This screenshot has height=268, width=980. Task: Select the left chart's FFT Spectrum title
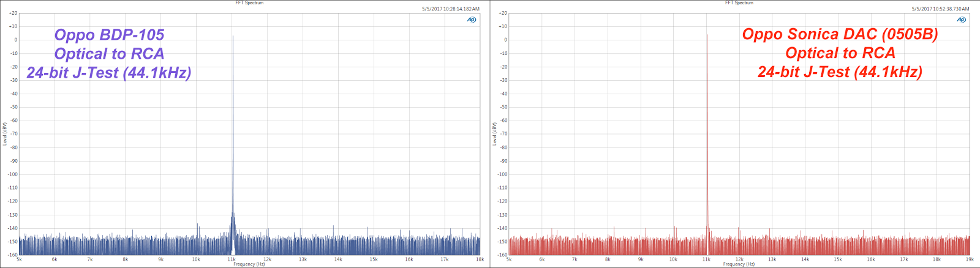pos(249,3)
